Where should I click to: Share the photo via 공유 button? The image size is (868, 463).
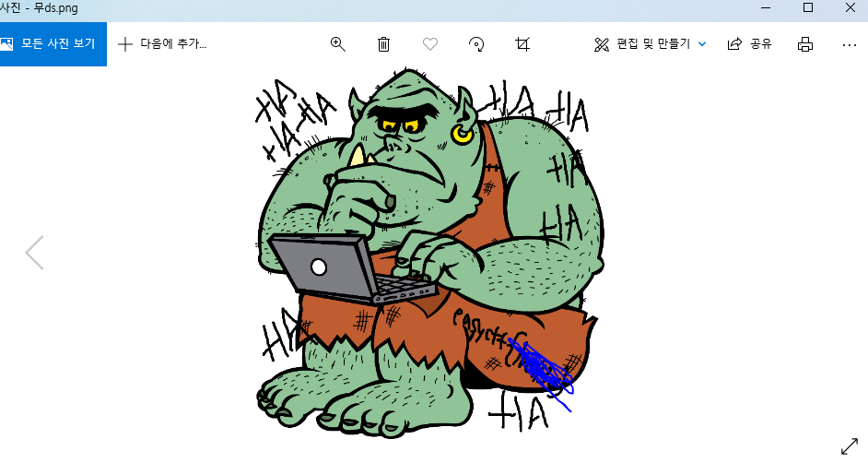(x=749, y=44)
